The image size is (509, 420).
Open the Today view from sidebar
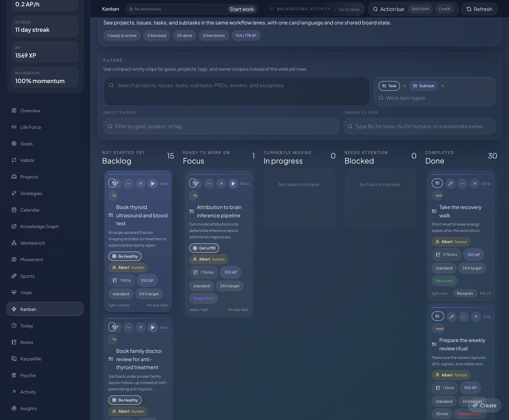(27, 326)
